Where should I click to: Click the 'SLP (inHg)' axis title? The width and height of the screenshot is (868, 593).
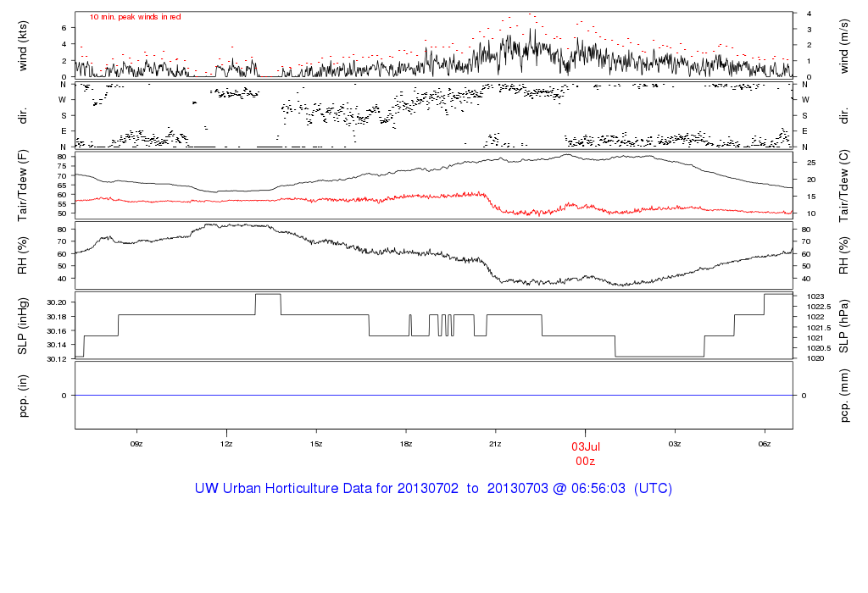click(x=23, y=326)
